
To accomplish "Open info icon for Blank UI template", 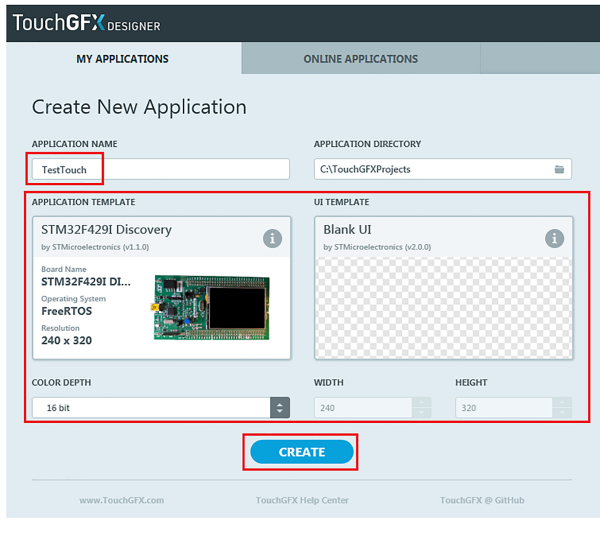I will (x=555, y=238).
